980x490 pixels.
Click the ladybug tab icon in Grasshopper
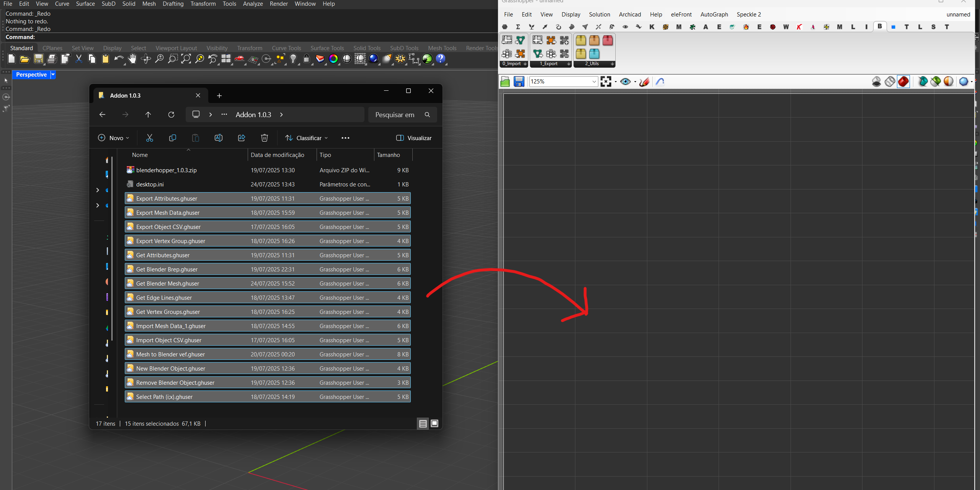tap(773, 27)
